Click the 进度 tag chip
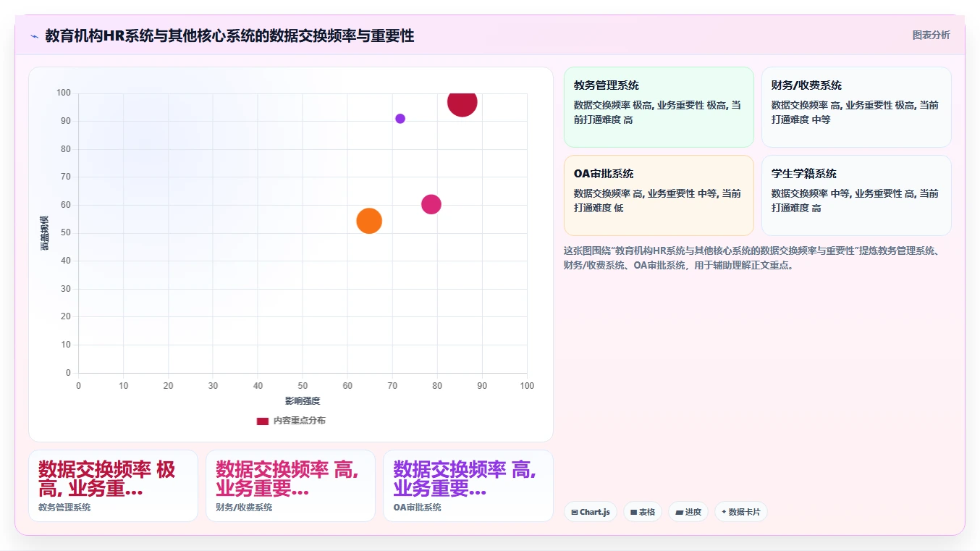Image resolution: width=980 pixels, height=551 pixels. click(x=688, y=512)
